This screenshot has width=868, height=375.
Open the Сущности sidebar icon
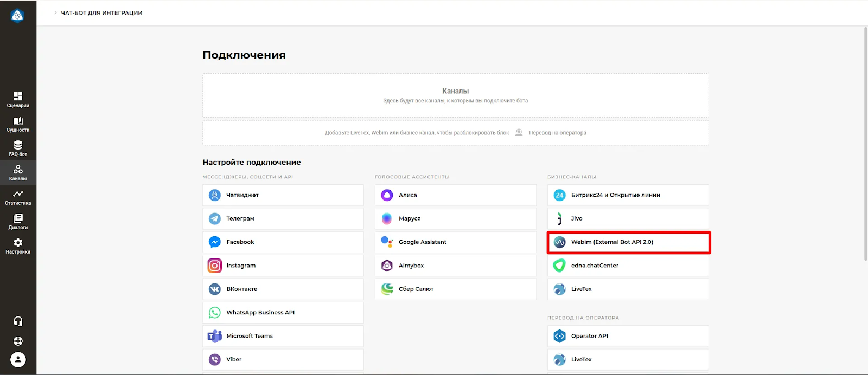click(18, 124)
